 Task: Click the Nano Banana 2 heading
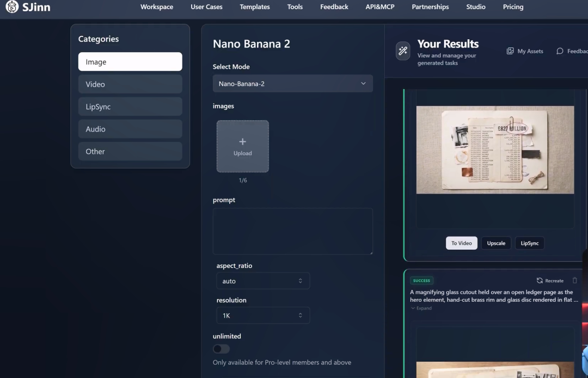[251, 44]
